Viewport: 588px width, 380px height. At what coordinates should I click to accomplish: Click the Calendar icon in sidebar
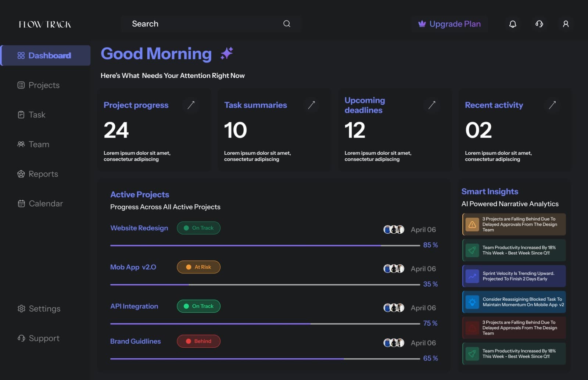point(21,203)
